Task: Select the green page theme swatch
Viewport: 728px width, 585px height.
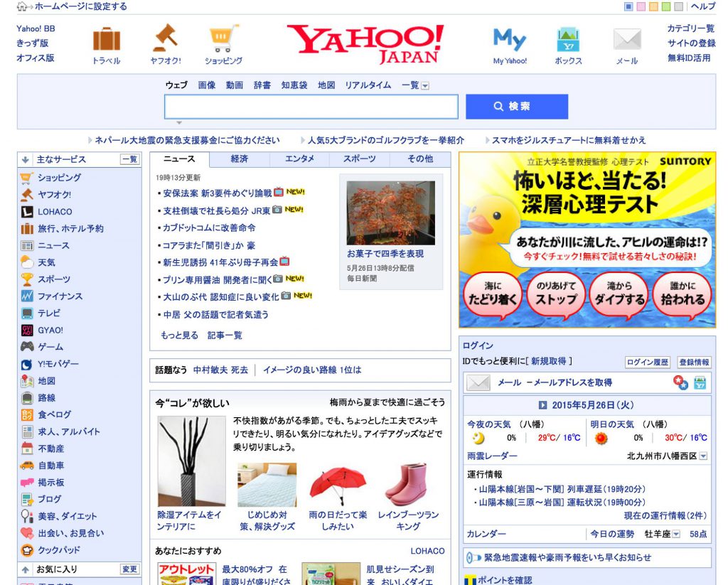Action: 666,6
